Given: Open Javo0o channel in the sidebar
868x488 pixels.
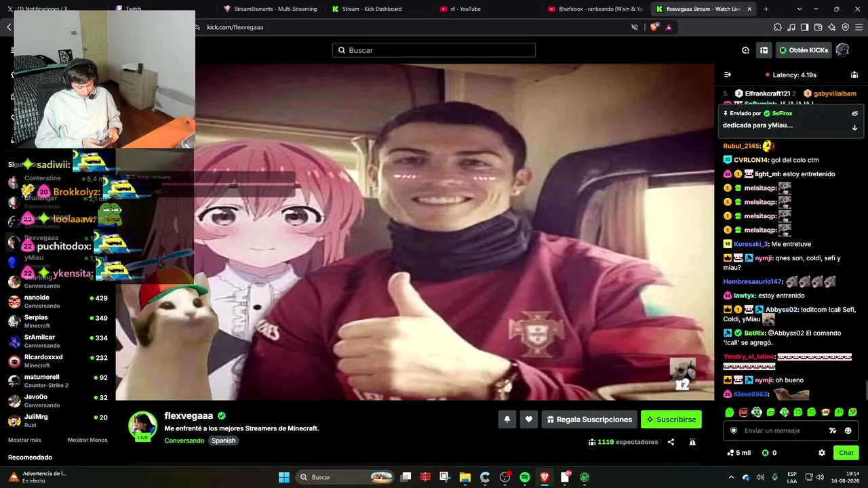Looking at the screenshot, I should [58, 401].
